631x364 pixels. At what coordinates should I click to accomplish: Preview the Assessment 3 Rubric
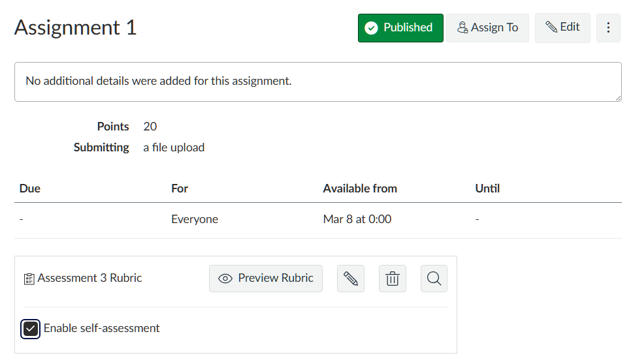click(266, 278)
